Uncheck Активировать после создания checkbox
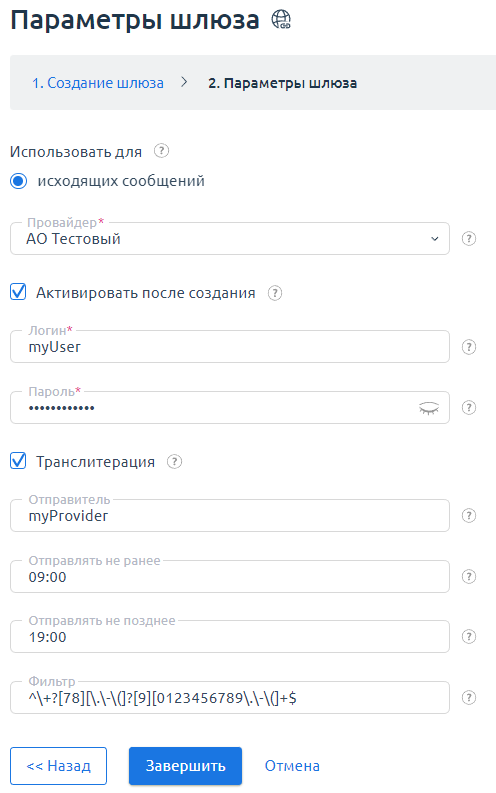 pyautogui.click(x=18, y=292)
